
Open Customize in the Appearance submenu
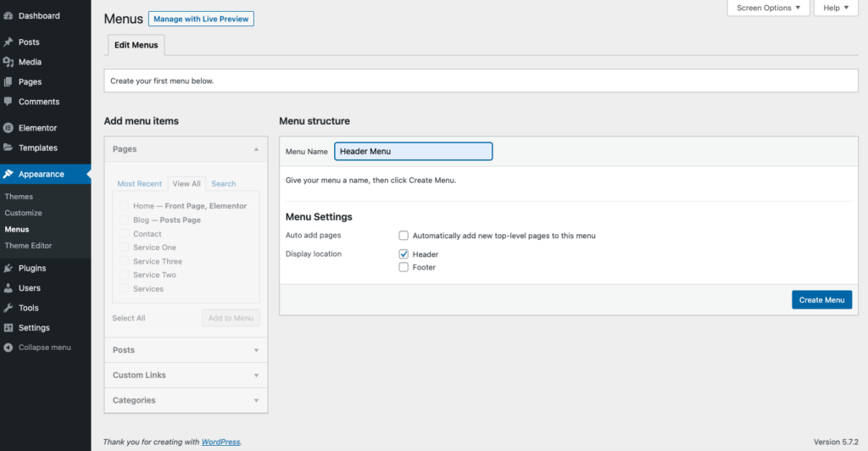click(23, 213)
